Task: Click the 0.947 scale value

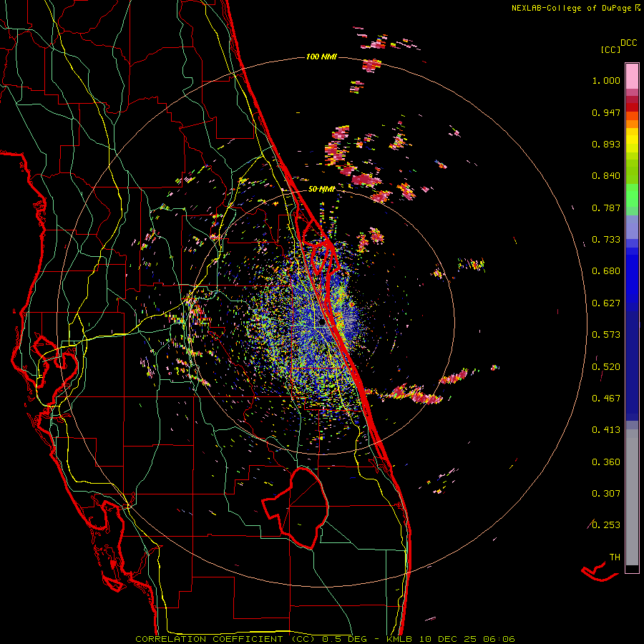Action: (x=606, y=112)
